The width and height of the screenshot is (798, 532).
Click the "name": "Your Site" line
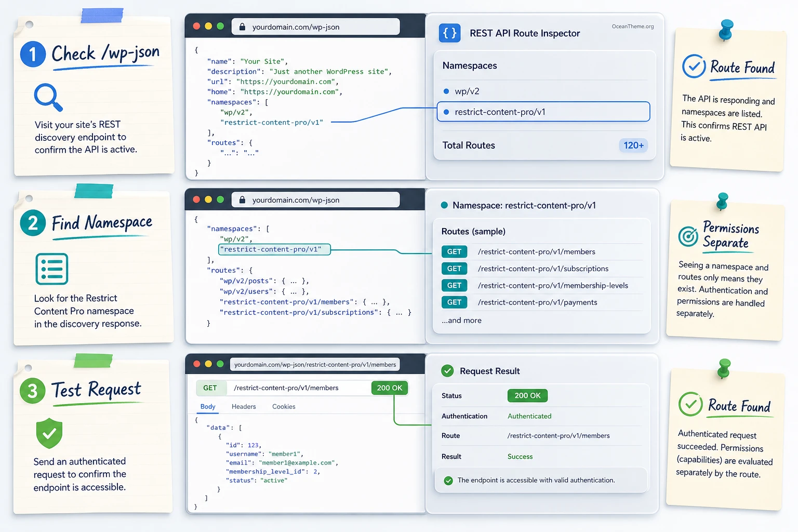247,61
